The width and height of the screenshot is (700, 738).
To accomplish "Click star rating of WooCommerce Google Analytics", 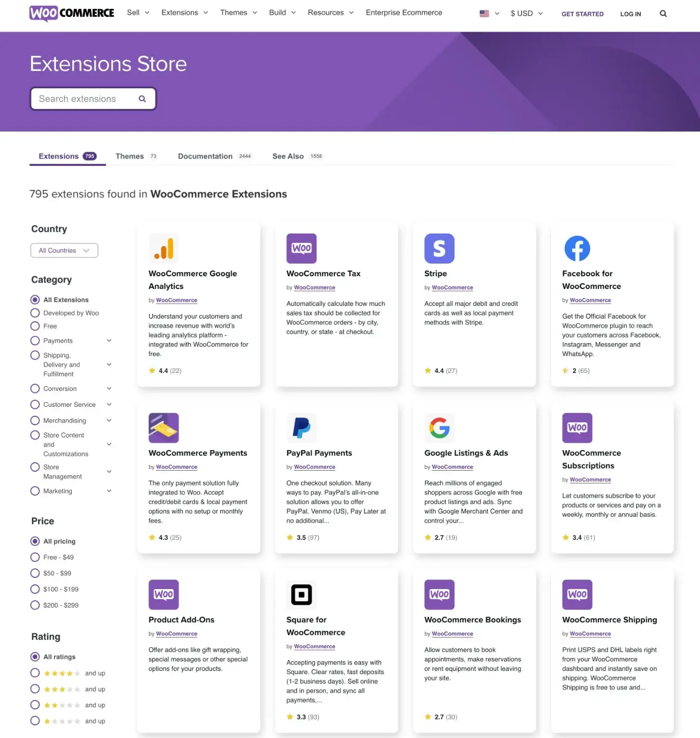I will pos(165,371).
